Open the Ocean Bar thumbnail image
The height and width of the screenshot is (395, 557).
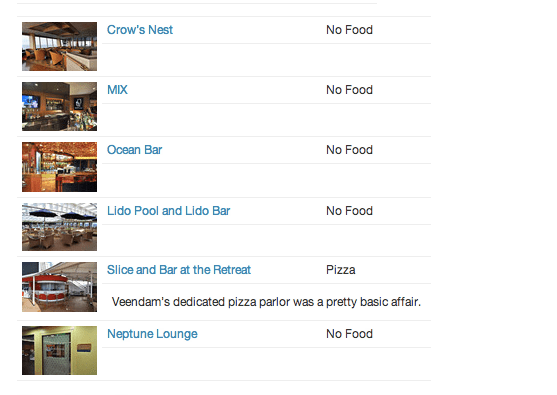coord(59,167)
